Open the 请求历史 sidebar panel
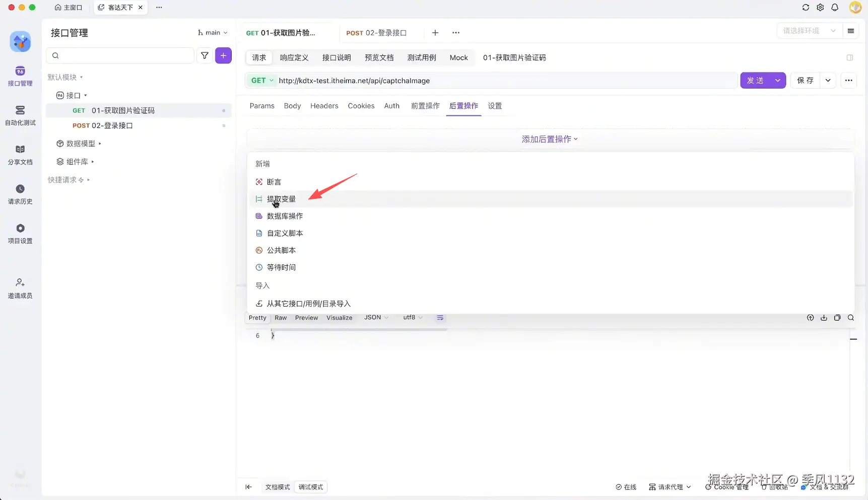This screenshot has width=868, height=500. pyautogui.click(x=20, y=193)
